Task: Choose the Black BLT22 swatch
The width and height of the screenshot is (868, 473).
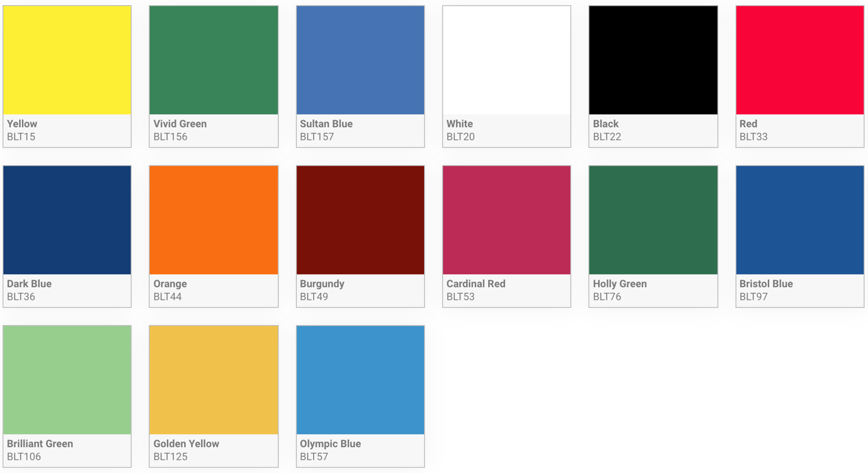Action: coord(653,60)
